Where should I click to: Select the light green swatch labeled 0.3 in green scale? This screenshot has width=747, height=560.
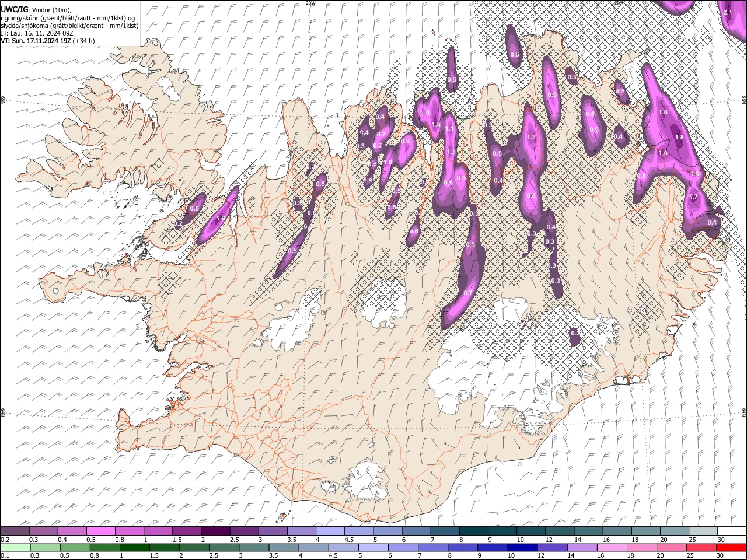(45, 547)
